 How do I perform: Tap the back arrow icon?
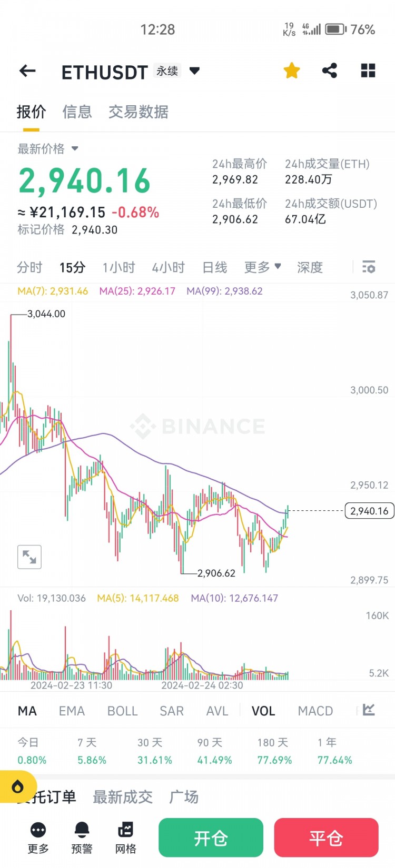(27, 71)
